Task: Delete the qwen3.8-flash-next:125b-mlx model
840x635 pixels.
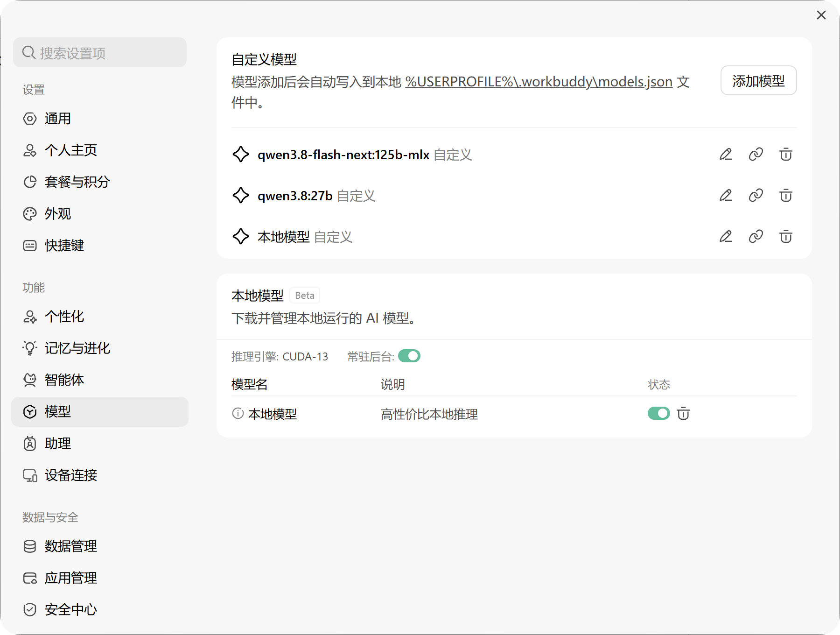Action: pos(786,155)
